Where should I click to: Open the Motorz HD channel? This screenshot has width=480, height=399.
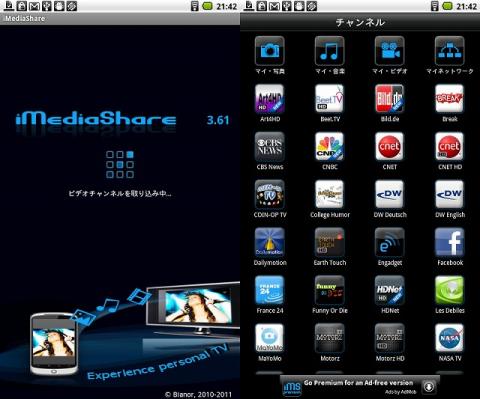(x=390, y=338)
